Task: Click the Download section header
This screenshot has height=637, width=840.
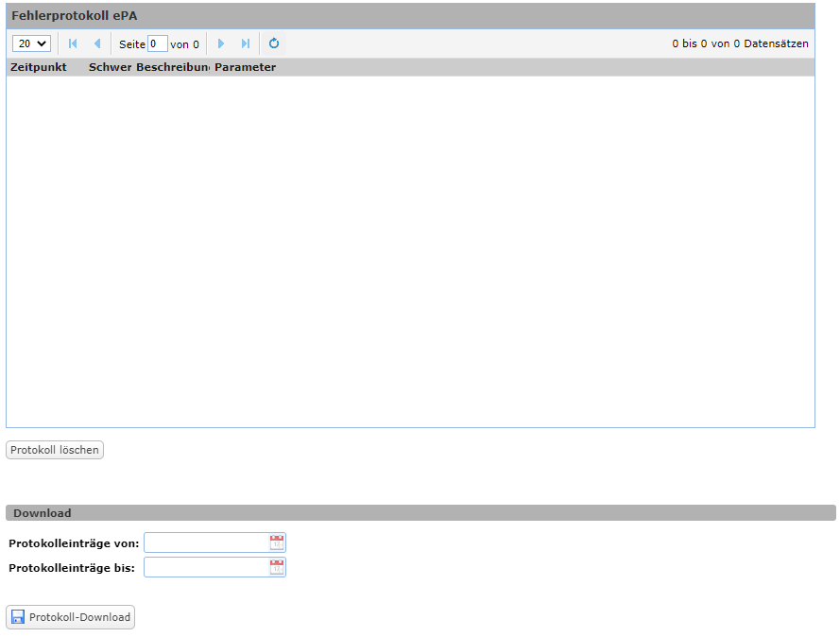Action: pos(43,513)
